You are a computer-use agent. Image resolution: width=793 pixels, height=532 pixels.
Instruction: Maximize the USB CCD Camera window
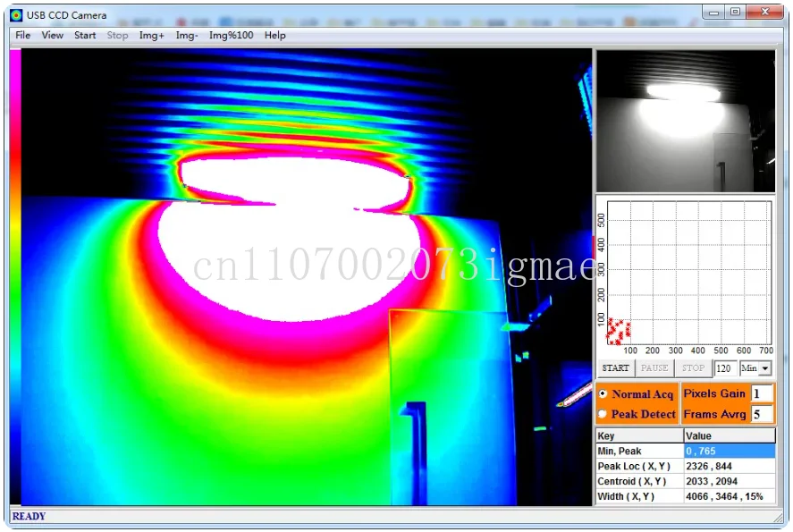point(736,13)
